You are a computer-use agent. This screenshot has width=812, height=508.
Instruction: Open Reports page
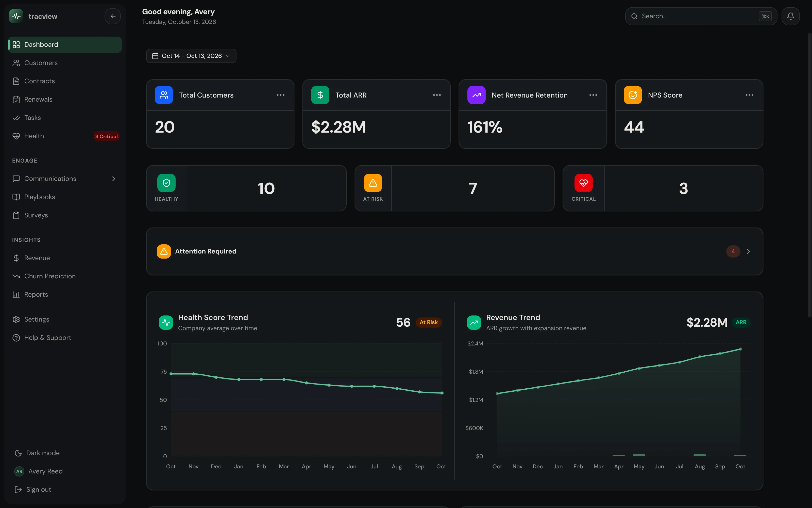(x=65, y=294)
